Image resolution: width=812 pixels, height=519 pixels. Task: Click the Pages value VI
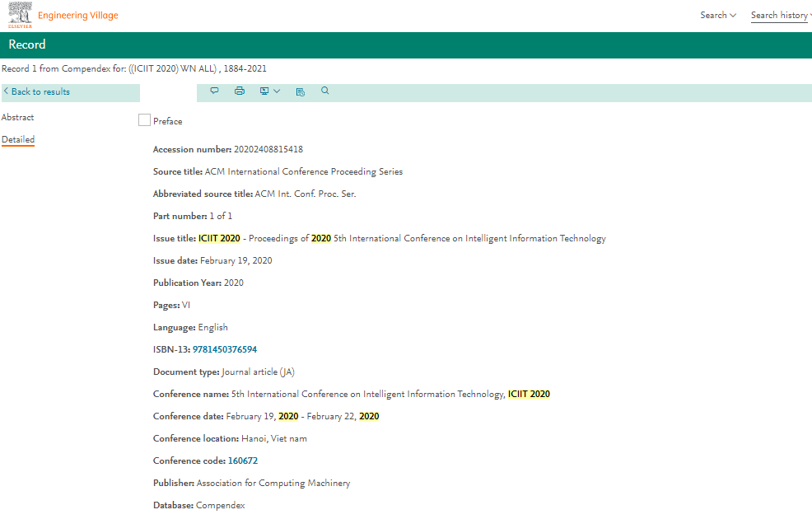[186, 305]
